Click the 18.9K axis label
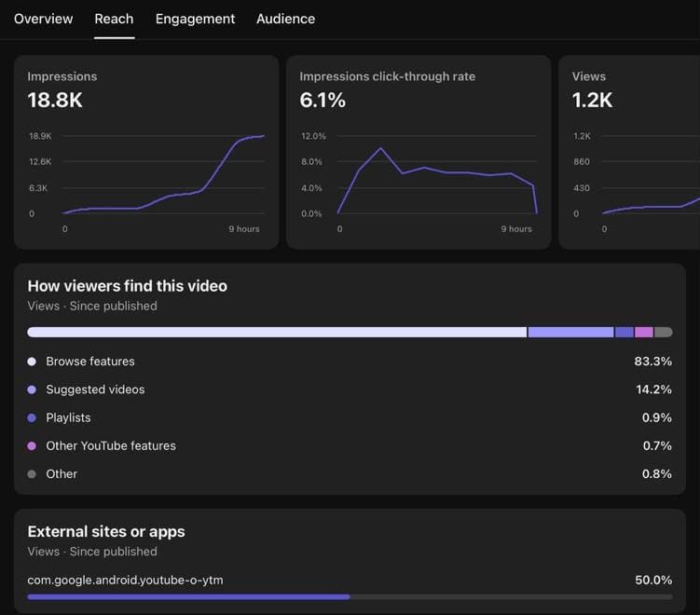 [x=40, y=136]
